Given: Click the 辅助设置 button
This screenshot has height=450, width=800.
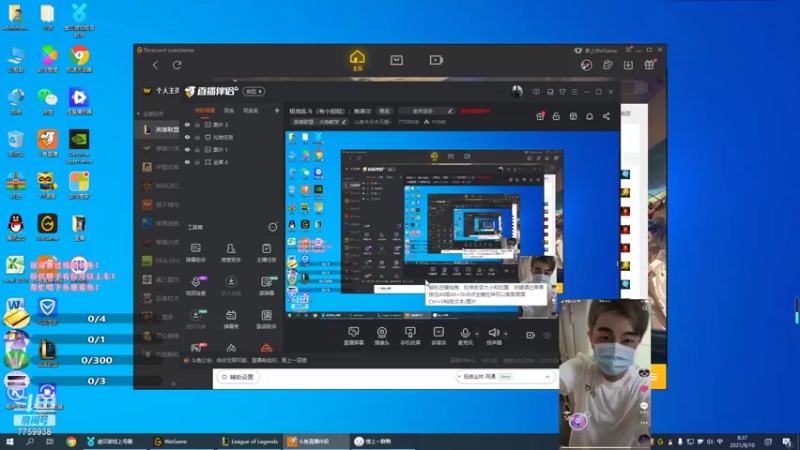Looking at the screenshot, I should click(238, 377).
